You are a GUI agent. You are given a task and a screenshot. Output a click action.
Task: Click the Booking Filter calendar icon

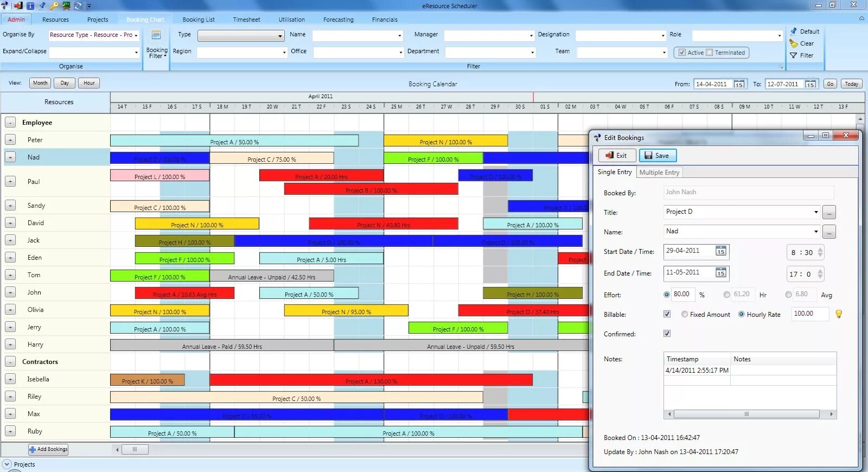point(156,35)
